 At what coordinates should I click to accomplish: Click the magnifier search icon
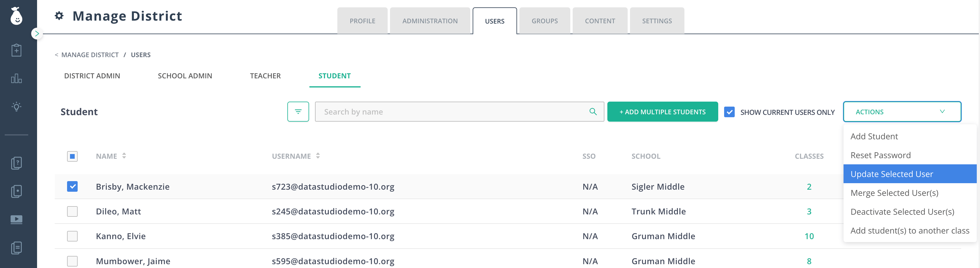pos(593,112)
